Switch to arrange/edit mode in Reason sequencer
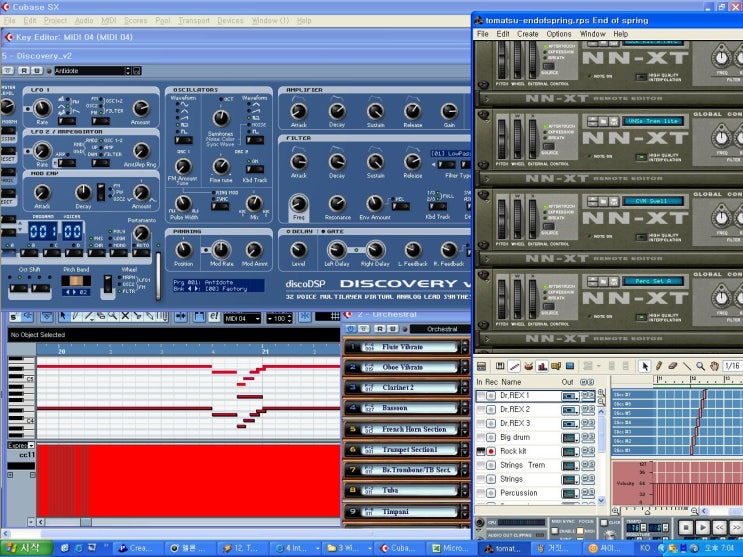The width and height of the screenshot is (743, 557). point(481,366)
